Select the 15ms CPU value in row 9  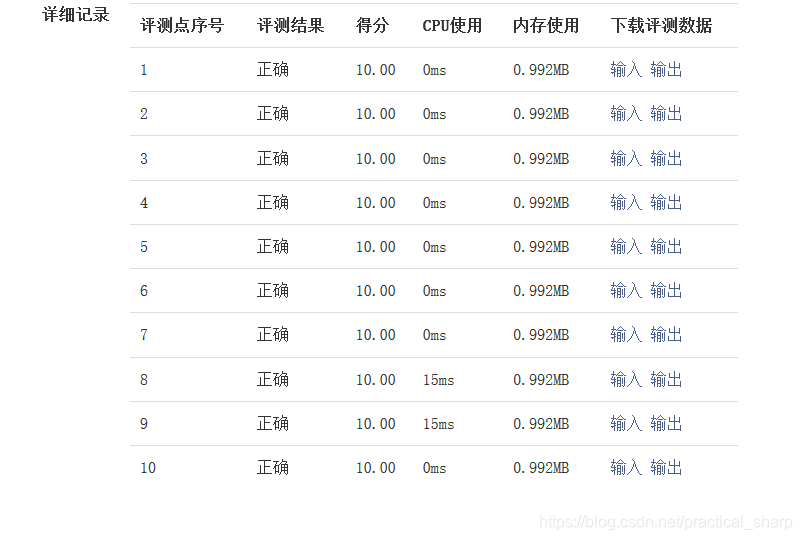point(438,424)
